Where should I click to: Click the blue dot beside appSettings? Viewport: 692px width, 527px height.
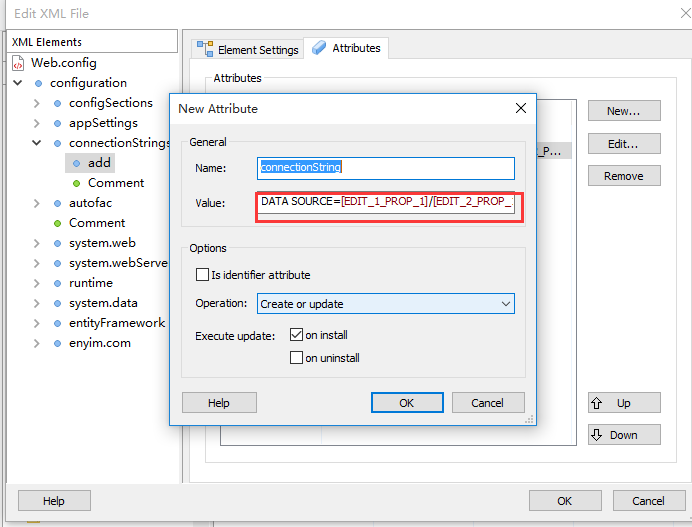pos(57,123)
